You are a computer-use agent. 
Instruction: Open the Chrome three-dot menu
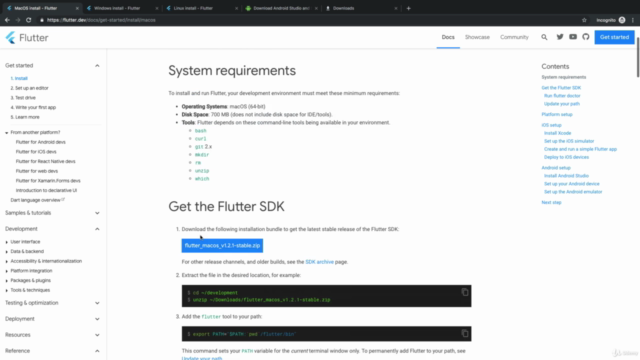633,20
